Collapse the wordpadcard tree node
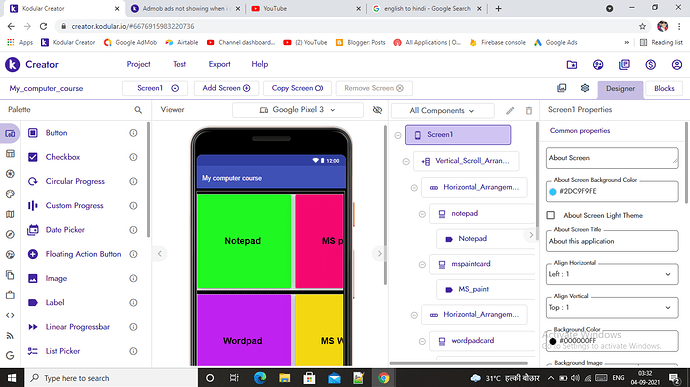Image resolution: width=690 pixels, height=387 pixels. coord(422,341)
